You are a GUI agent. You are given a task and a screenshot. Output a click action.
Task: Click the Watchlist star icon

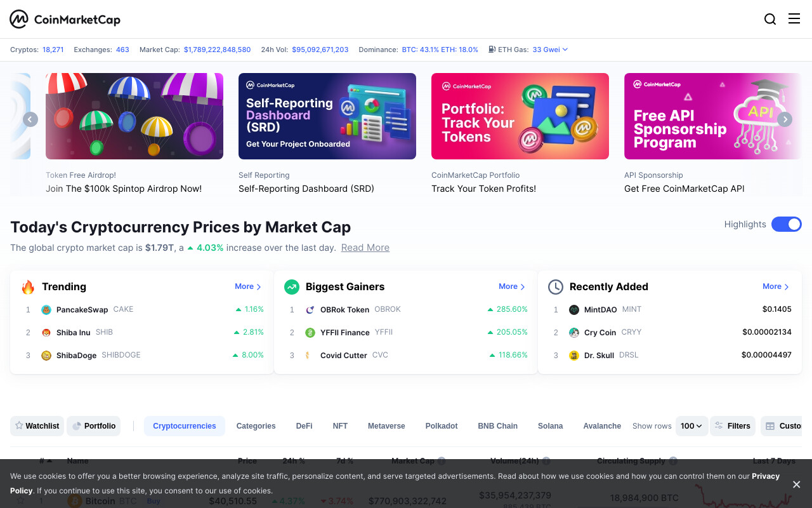19,426
